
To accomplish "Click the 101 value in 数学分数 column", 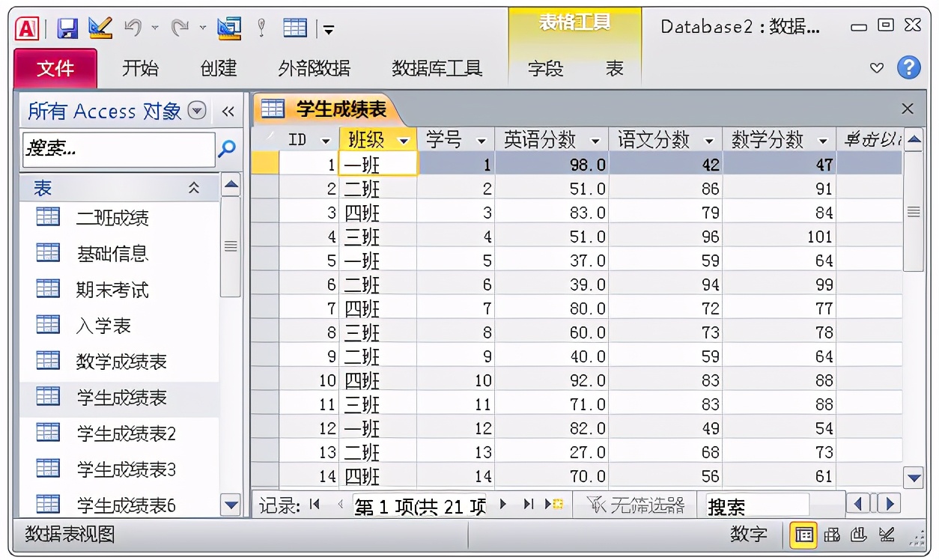I will [819, 237].
